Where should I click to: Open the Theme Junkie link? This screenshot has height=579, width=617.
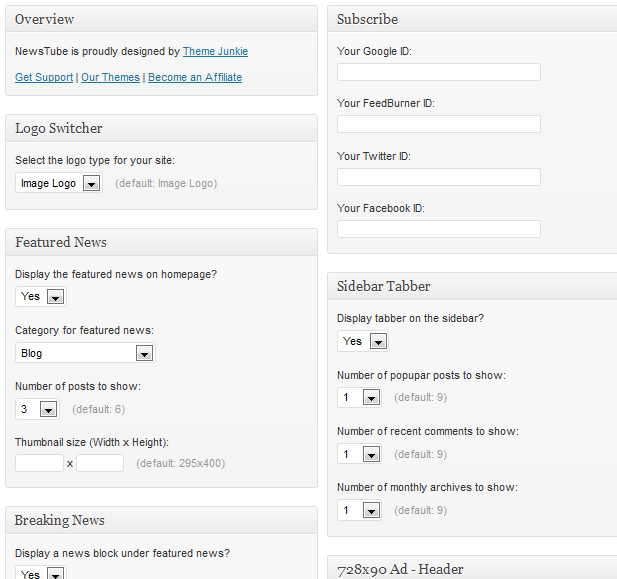coord(215,52)
